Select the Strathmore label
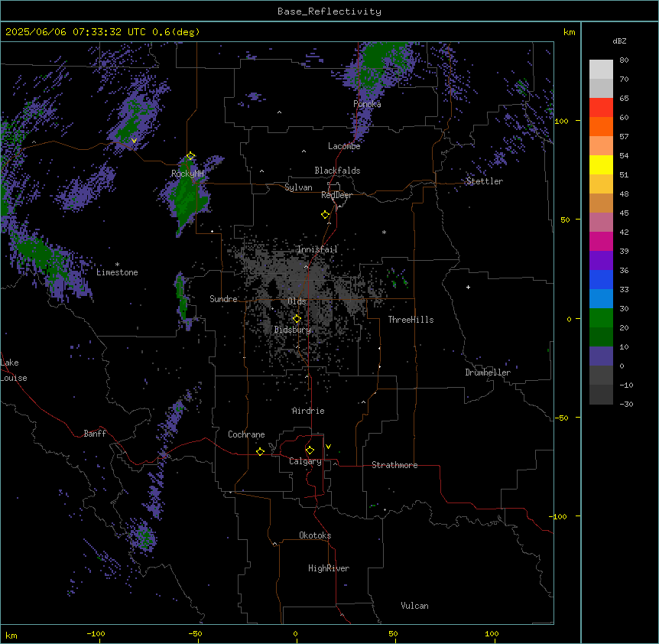This screenshot has width=659, height=644. [394, 465]
